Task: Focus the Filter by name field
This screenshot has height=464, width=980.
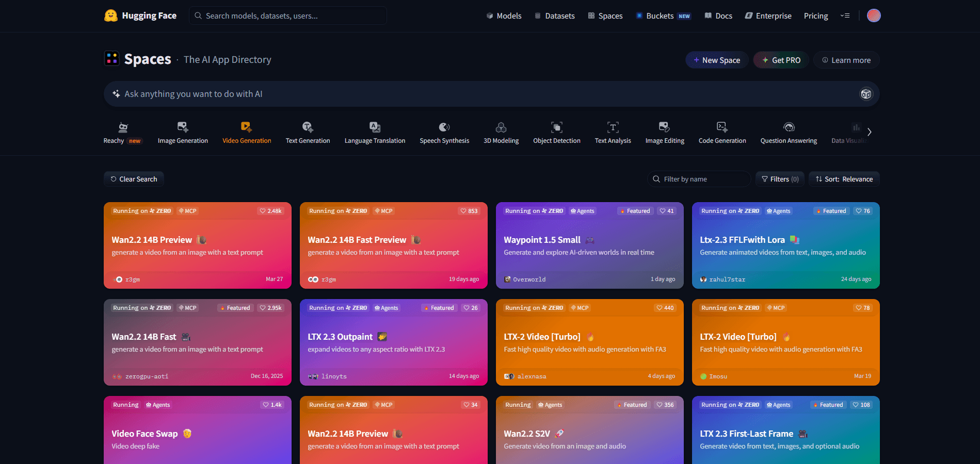Action: tap(699, 179)
